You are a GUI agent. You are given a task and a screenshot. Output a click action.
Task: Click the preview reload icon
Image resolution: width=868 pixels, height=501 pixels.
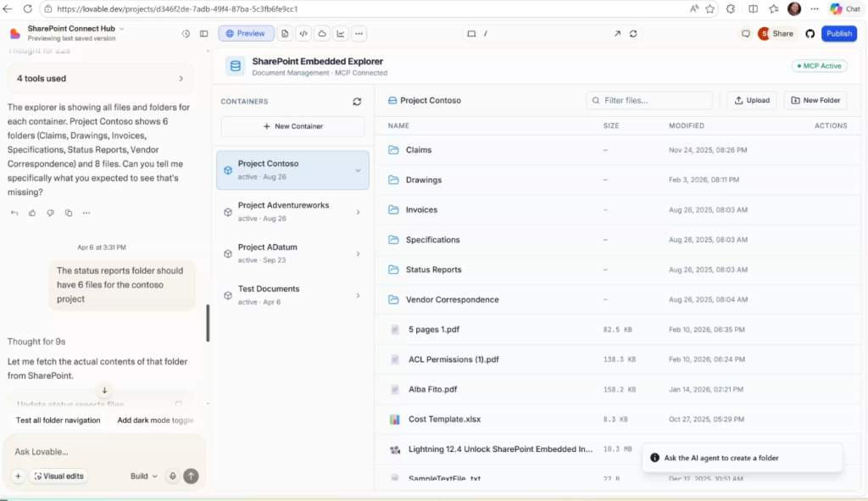click(633, 34)
